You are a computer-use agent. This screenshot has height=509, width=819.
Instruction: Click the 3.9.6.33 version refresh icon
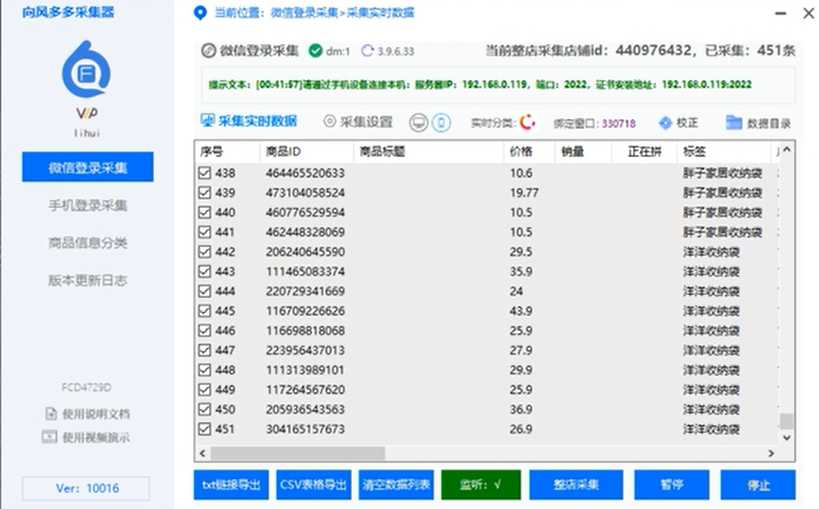click(x=367, y=51)
